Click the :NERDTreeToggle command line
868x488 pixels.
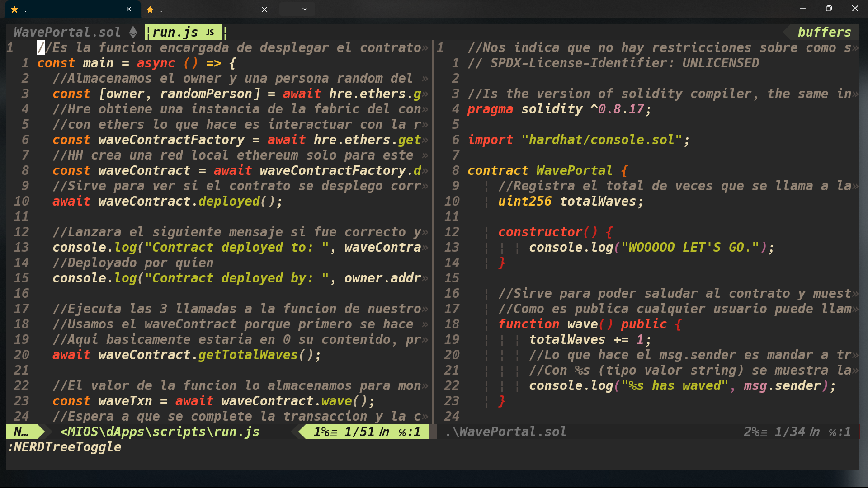tap(65, 447)
